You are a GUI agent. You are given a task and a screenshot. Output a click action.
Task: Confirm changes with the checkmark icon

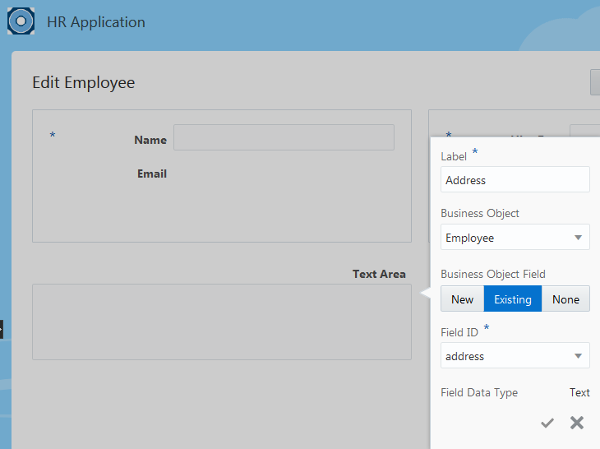point(547,423)
